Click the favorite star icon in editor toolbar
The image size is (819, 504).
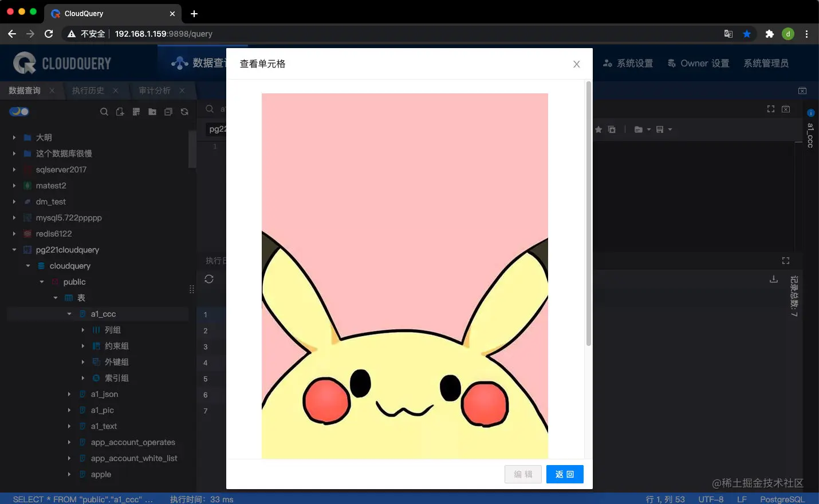coord(598,129)
